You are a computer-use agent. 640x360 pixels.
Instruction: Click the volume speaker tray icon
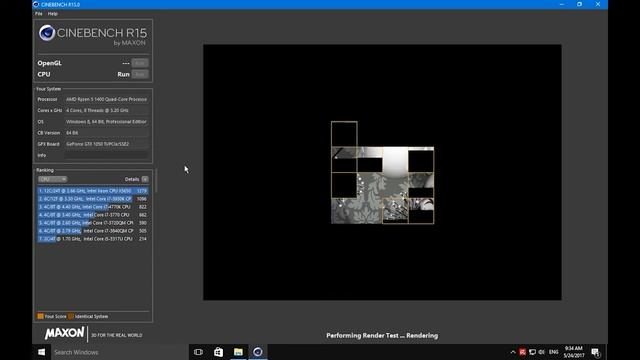pos(542,352)
